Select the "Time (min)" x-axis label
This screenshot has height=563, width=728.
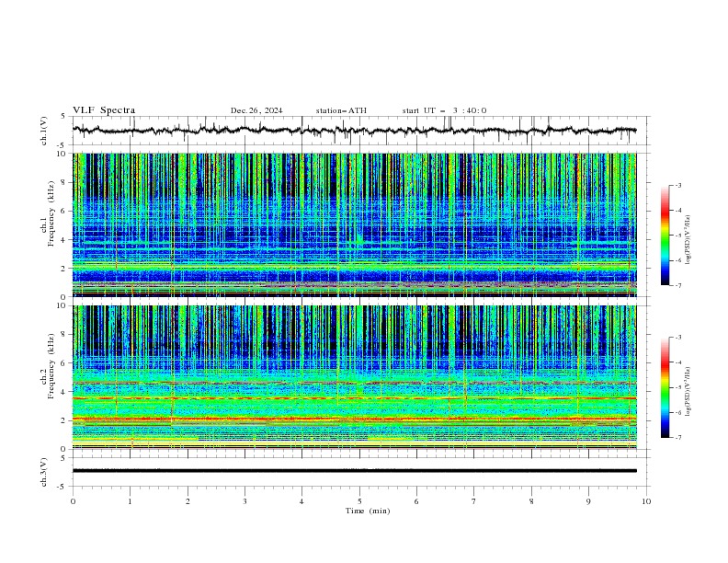tap(368, 511)
